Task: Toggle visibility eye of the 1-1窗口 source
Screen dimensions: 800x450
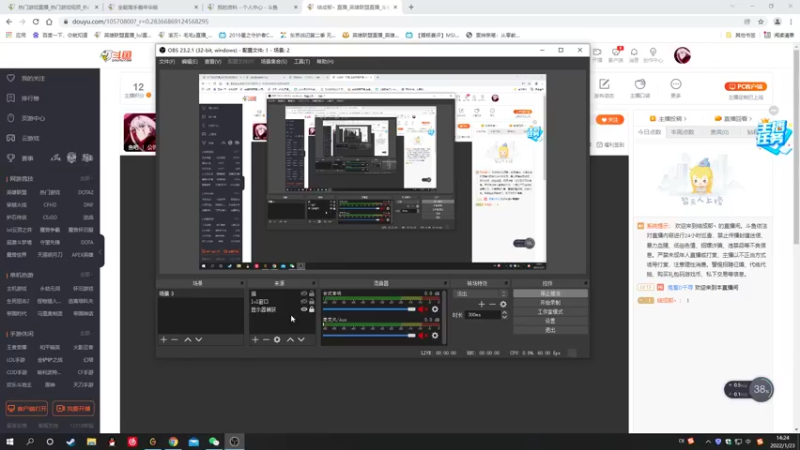Action: point(304,302)
